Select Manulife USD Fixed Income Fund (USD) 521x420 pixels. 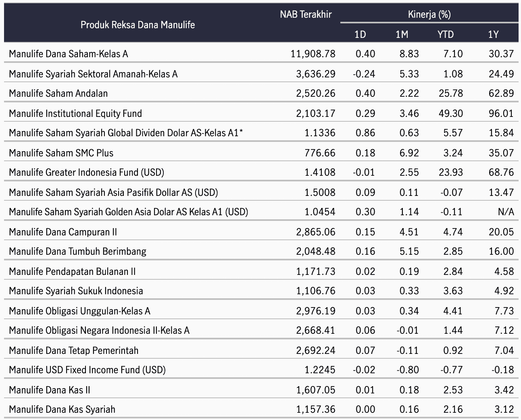(87, 370)
